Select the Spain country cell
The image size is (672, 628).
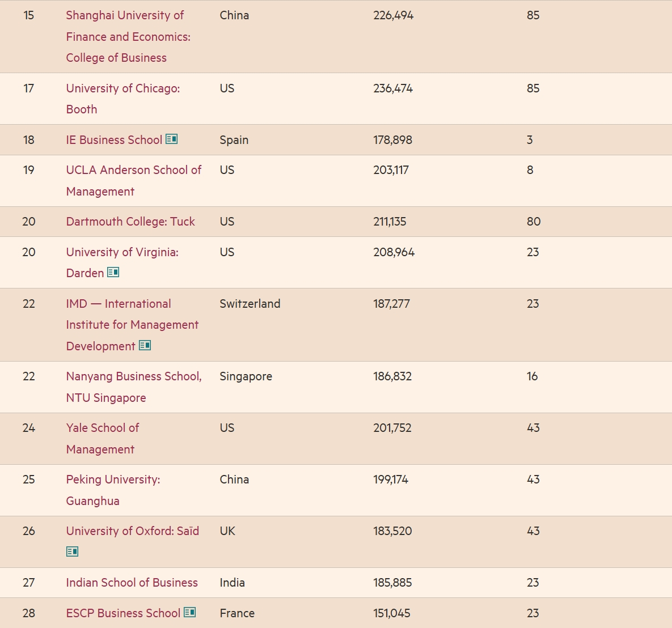pos(234,139)
